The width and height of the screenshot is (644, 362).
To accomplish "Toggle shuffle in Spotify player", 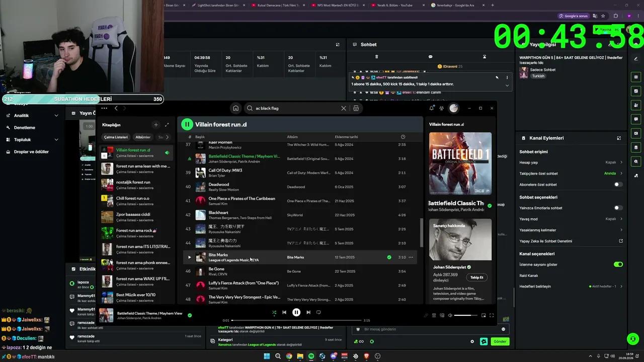I will click(274, 312).
